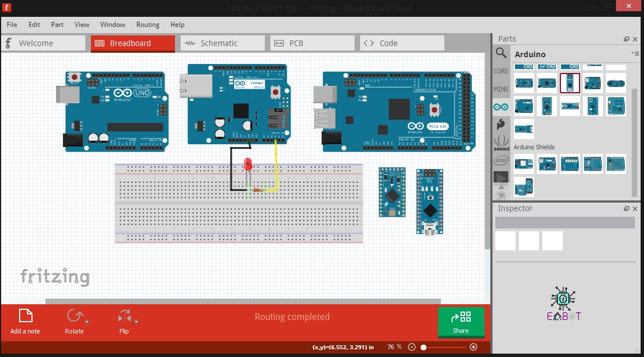Click the Rotate tool icon
Screen dimensions: 644x357
[75, 316]
